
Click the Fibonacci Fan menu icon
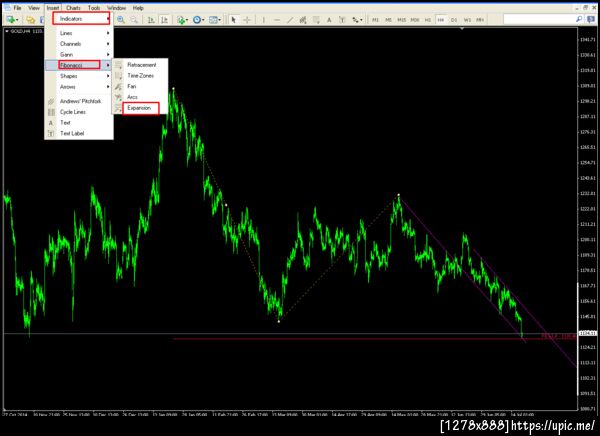click(119, 87)
